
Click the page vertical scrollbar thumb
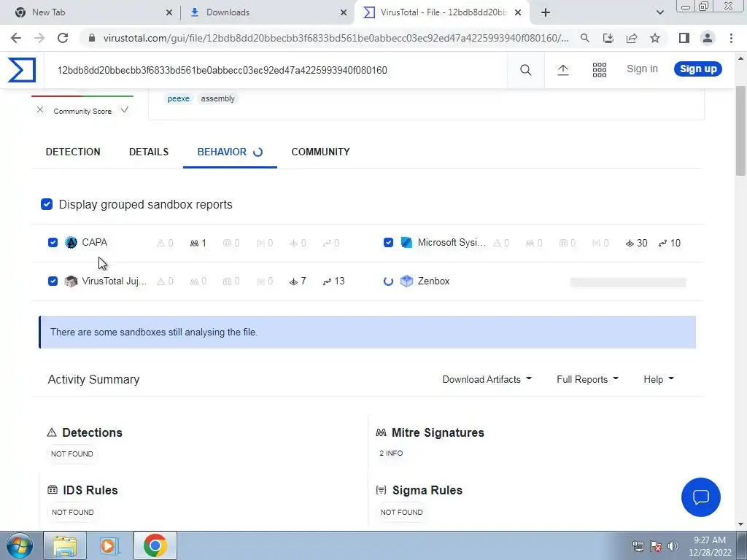coord(741,131)
